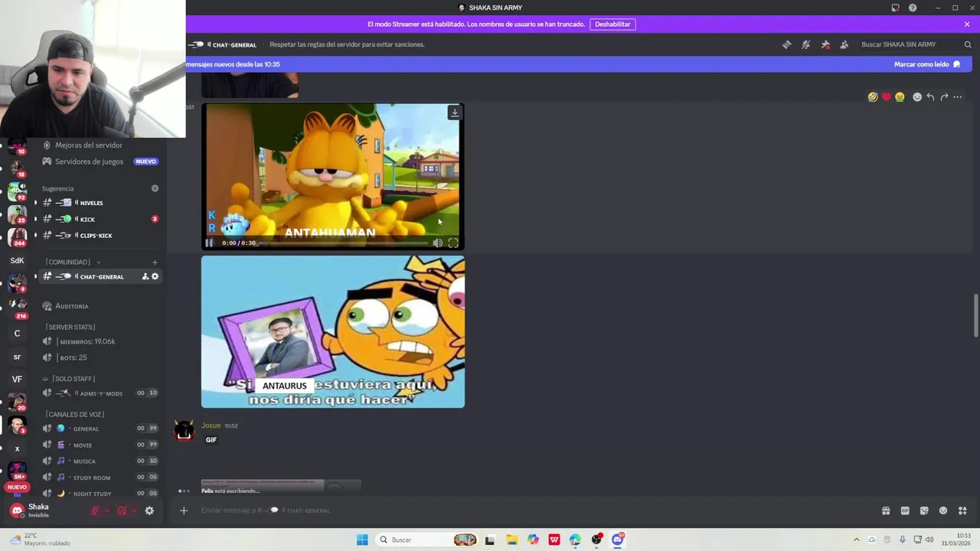Open the ANTAURUS crying cartoon image
The height and width of the screenshot is (551, 980).
[x=333, y=331]
